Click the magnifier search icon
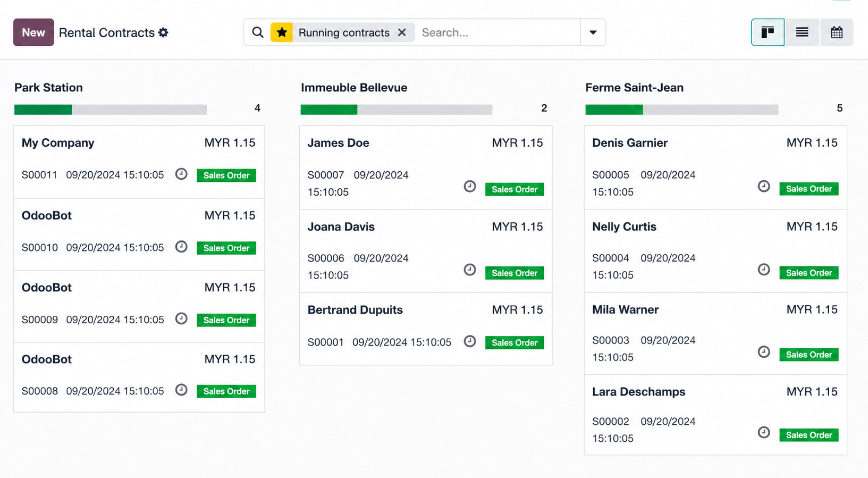This screenshot has height=478, width=868. 258,32
